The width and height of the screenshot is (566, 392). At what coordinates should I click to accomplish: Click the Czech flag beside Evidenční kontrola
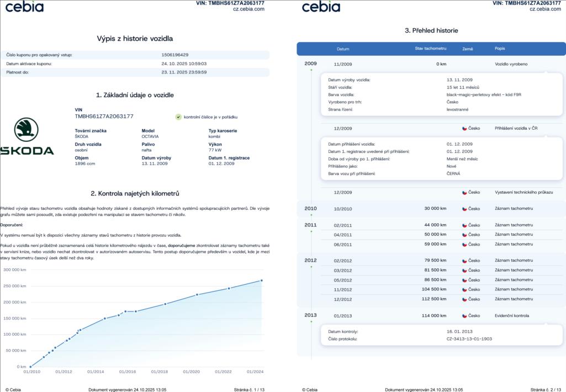click(464, 316)
